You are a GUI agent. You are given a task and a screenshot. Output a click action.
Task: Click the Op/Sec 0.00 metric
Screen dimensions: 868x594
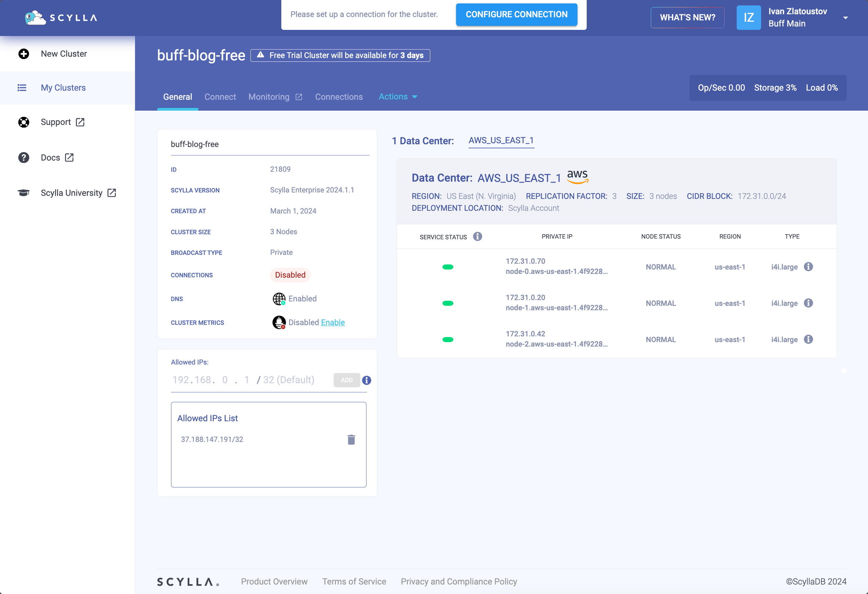(x=721, y=88)
